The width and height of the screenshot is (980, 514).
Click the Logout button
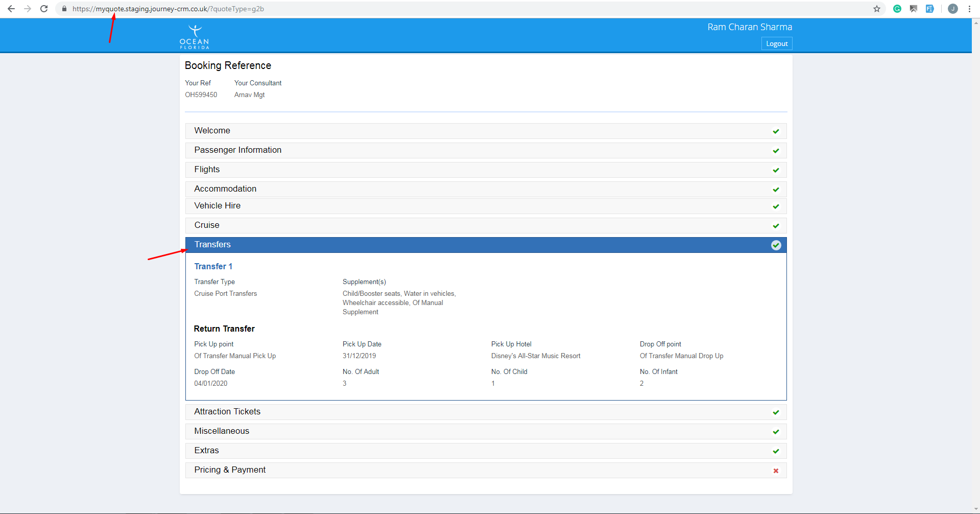click(777, 43)
